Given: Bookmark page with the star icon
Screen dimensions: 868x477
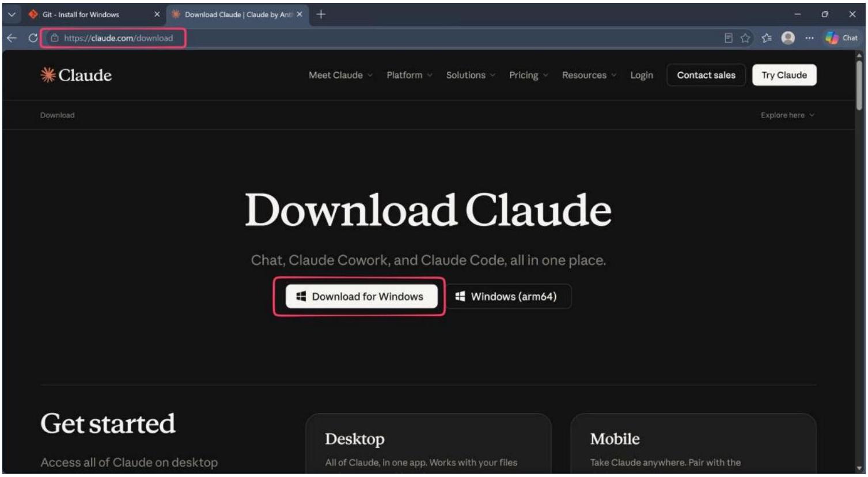Looking at the screenshot, I should point(745,38).
